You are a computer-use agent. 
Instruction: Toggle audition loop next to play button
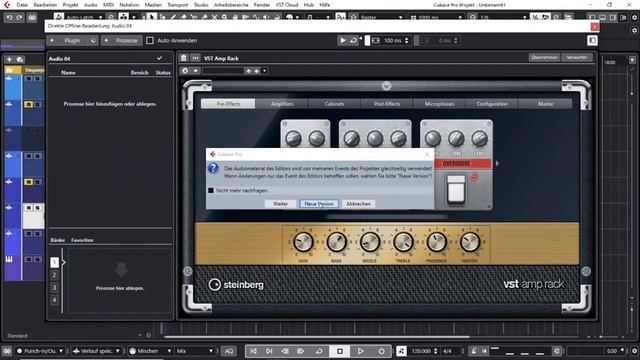click(x=353, y=40)
